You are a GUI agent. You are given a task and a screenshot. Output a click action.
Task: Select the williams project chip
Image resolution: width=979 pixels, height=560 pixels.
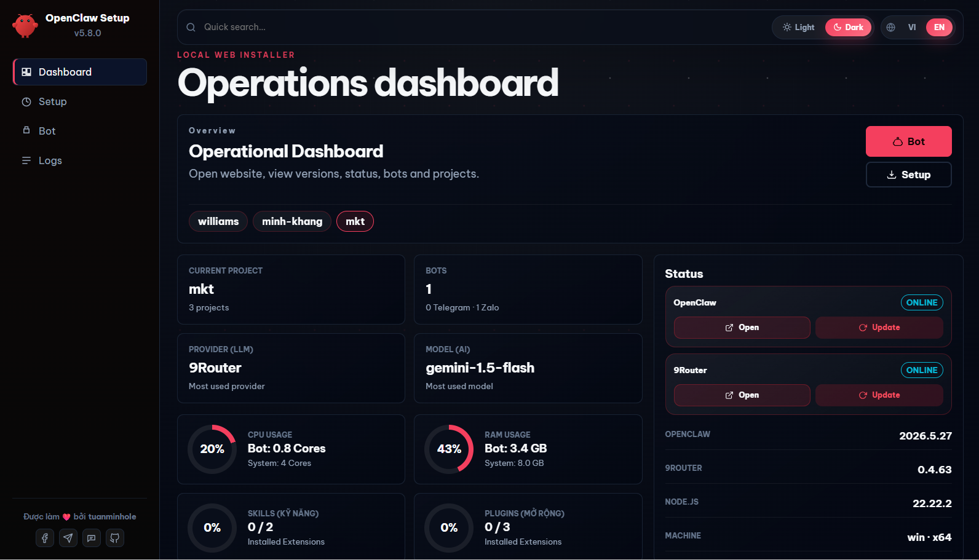click(x=218, y=221)
